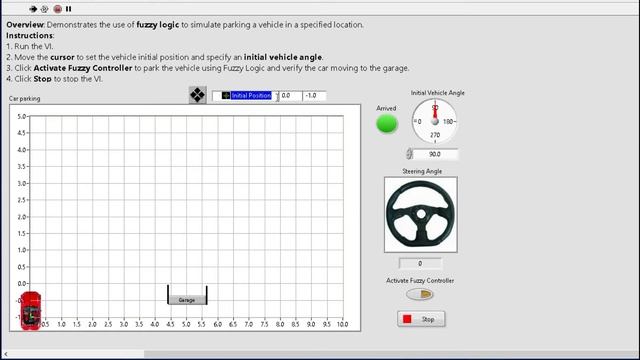Click the Stop button
Viewport: 640px width, 360px height.
(x=421, y=319)
